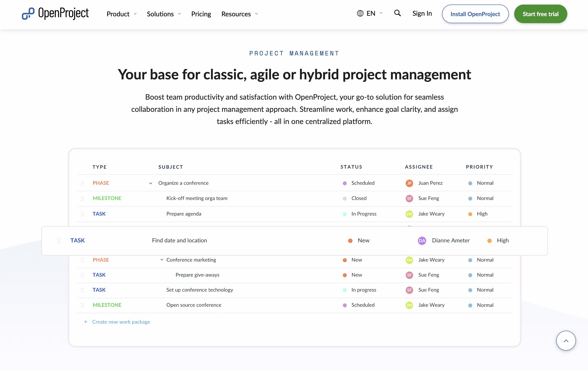Click the SF avatar in Kick-off row
This screenshot has width=588, height=370.
tap(409, 198)
